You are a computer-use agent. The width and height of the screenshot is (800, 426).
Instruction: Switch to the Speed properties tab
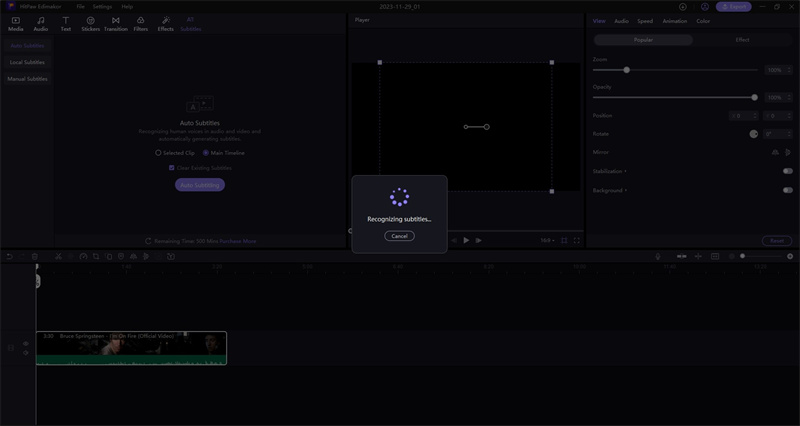(x=645, y=21)
